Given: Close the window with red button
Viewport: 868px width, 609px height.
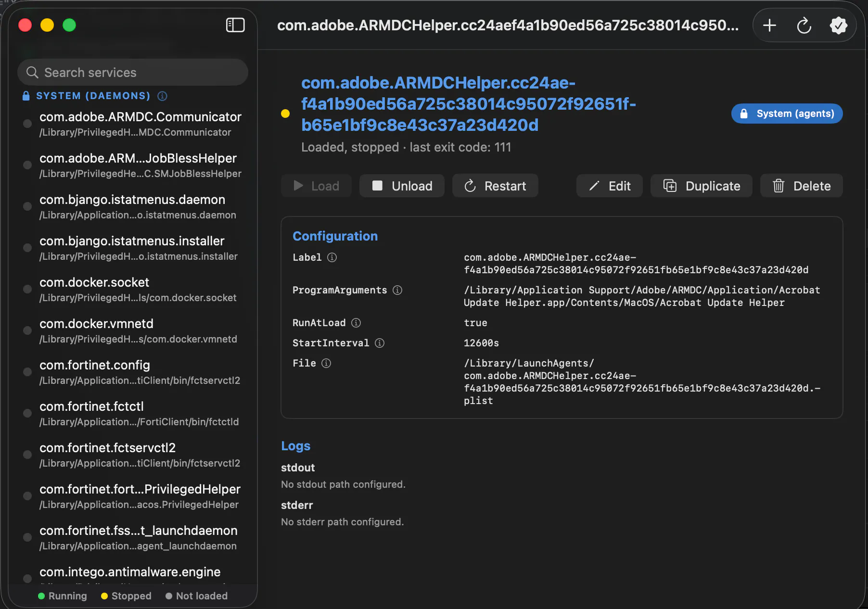Looking at the screenshot, I should 25,25.
